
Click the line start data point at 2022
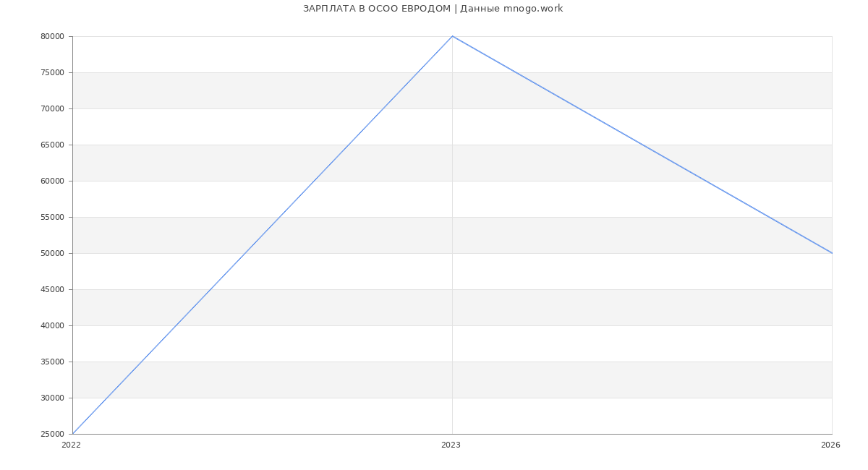coord(72,434)
